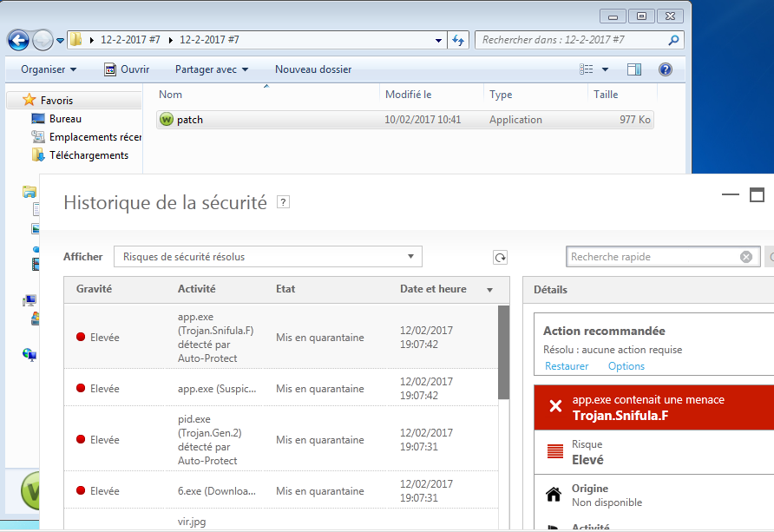Click the 12/02/2017 19:07:31 6.exe date

click(426, 490)
